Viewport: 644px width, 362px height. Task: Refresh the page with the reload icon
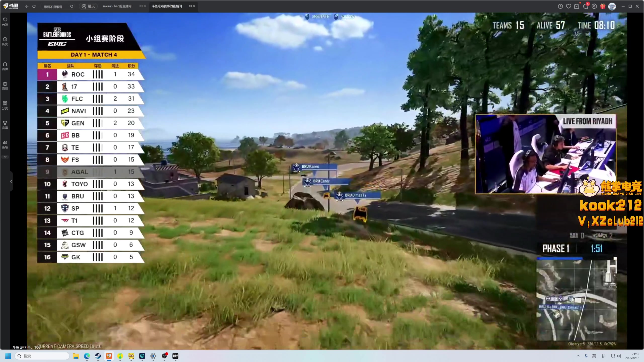click(x=34, y=6)
